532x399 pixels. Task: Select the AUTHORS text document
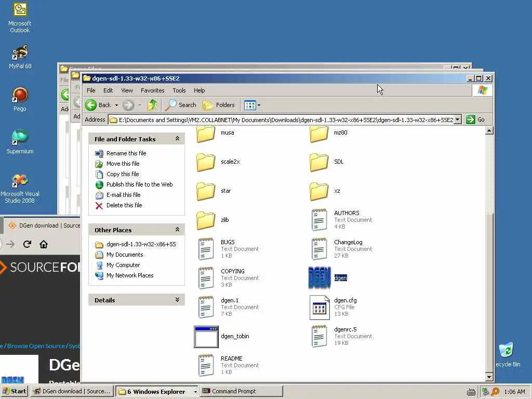(x=319, y=220)
